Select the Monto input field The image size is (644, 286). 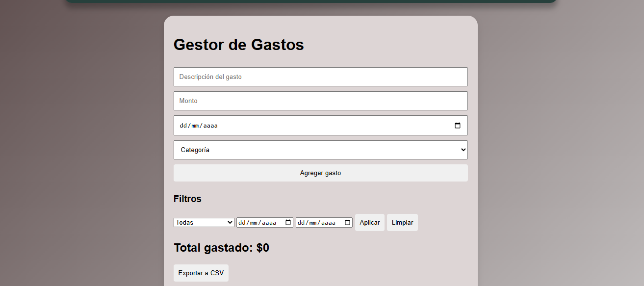[x=321, y=101]
